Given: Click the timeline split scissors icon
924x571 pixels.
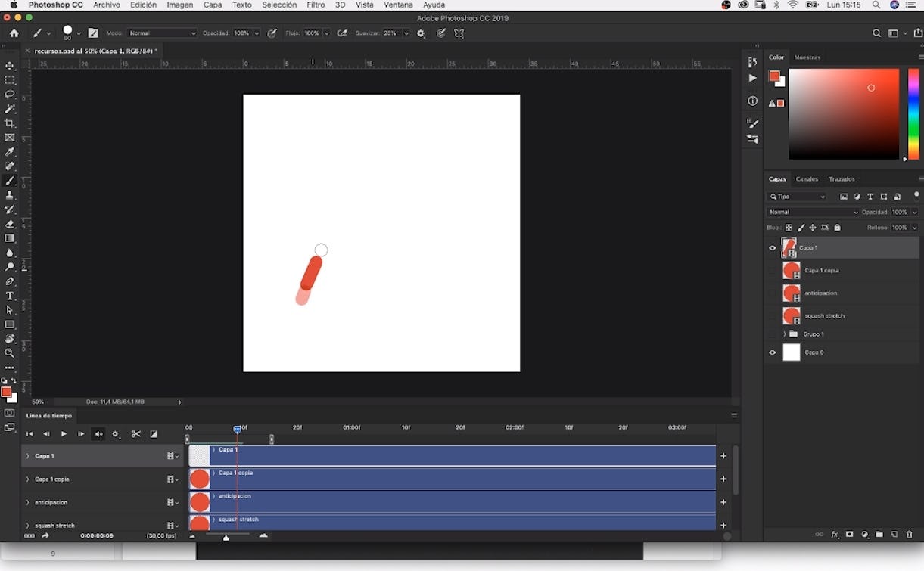Looking at the screenshot, I should pyautogui.click(x=136, y=434).
